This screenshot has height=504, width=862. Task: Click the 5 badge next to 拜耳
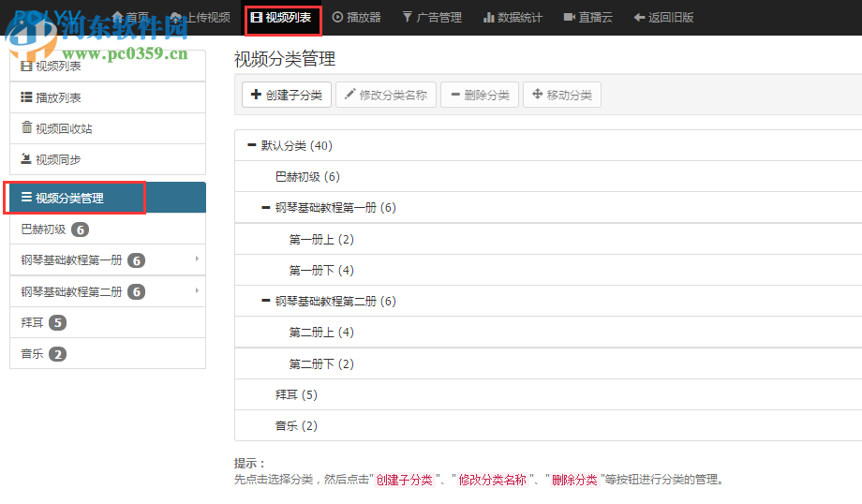[x=58, y=322]
